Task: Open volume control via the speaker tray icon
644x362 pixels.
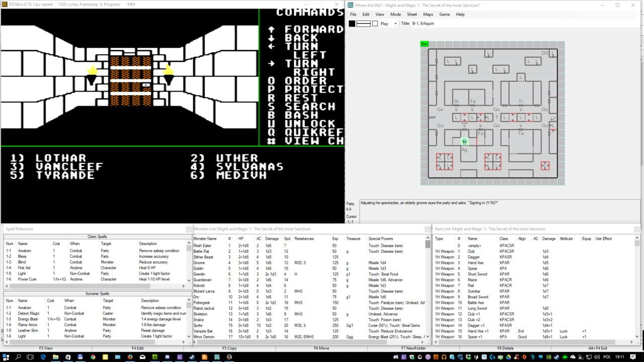Action: (596, 357)
